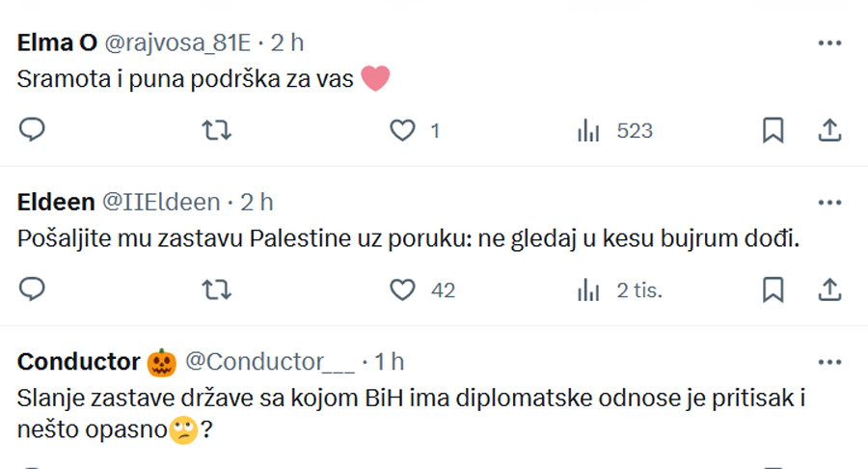Like Eldeen's tweet with 42 likes

coord(402,290)
